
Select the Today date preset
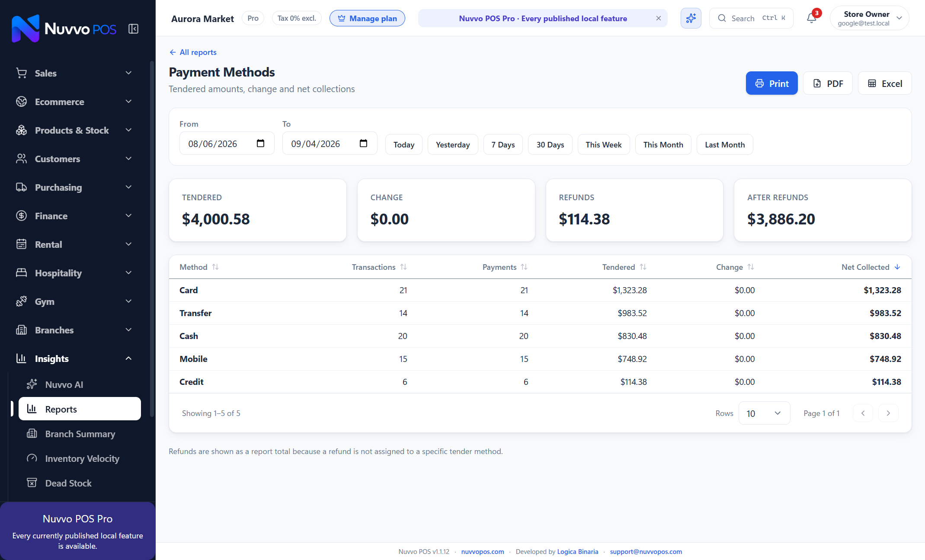pyautogui.click(x=403, y=144)
